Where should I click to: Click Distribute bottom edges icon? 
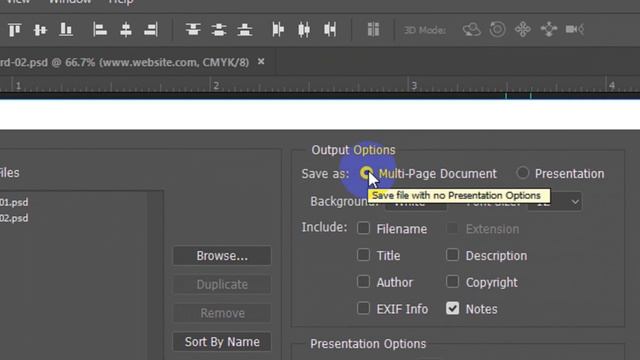pyautogui.click(x=245, y=30)
